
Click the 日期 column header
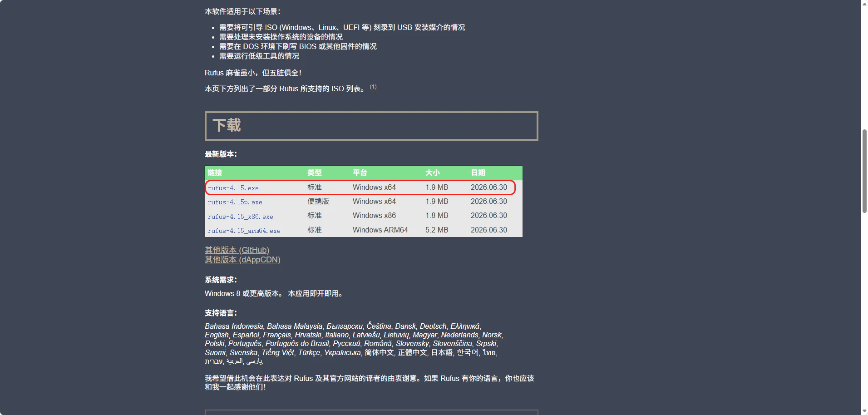[478, 173]
